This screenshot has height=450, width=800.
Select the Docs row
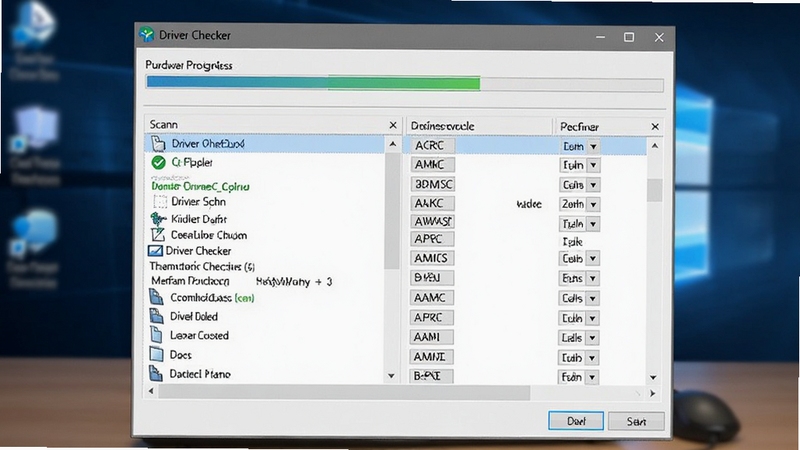pyautogui.click(x=265, y=355)
